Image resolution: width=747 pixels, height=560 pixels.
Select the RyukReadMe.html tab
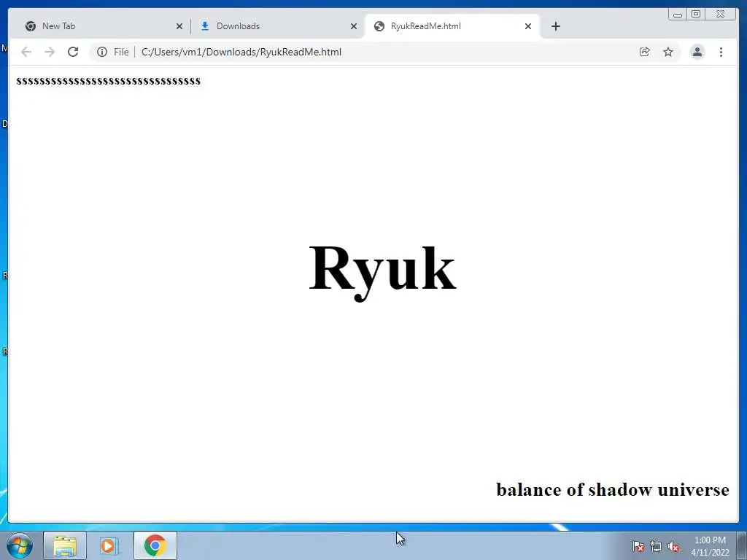click(x=452, y=26)
